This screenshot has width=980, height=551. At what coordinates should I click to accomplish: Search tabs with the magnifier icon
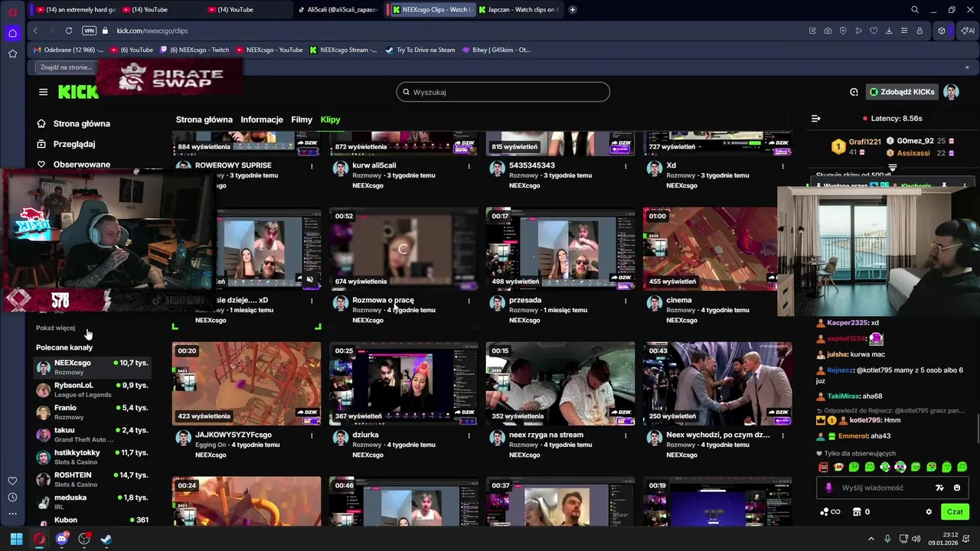[x=915, y=10]
